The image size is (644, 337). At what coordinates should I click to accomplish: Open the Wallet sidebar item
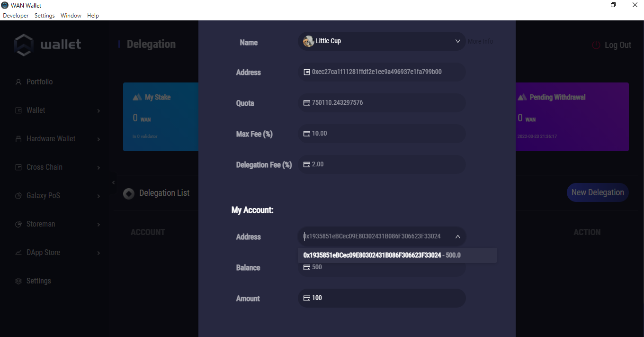tap(36, 110)
